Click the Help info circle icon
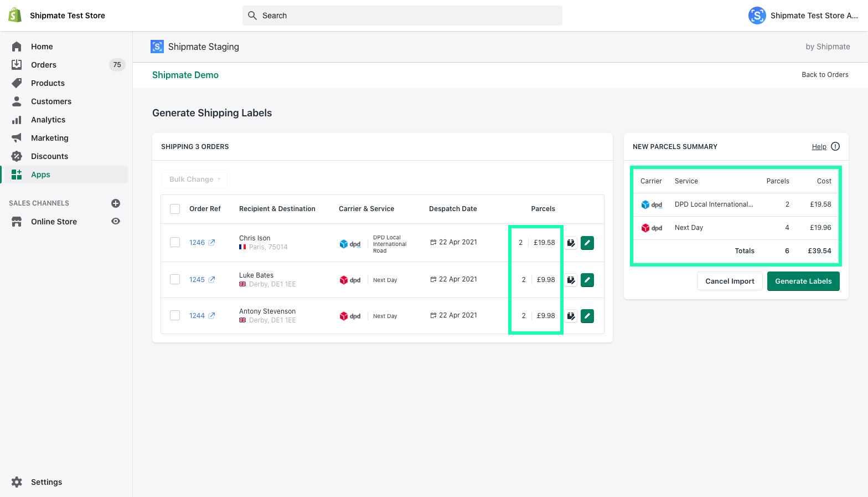Image resolution: width=868 pixels, height=497 pixels. (835, 147)
